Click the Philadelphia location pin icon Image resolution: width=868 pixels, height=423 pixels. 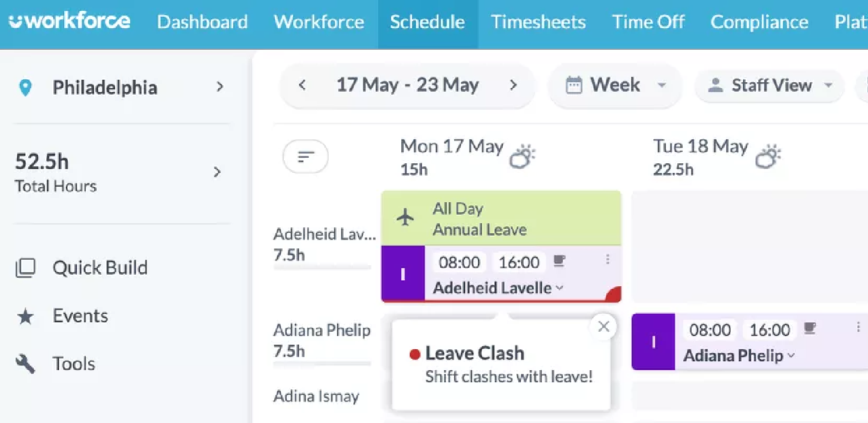(x=25, y=88)
